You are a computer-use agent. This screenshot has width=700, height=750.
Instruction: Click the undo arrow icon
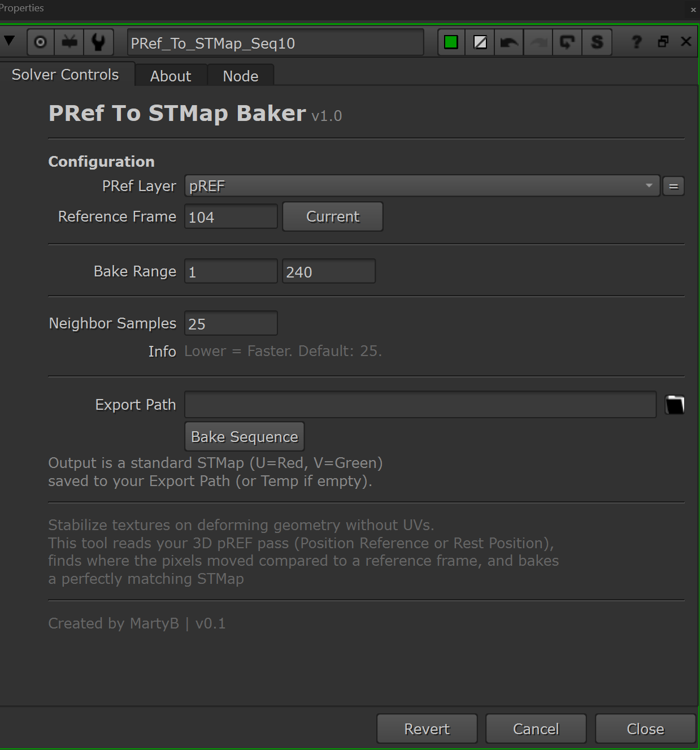tap(509, 42)
